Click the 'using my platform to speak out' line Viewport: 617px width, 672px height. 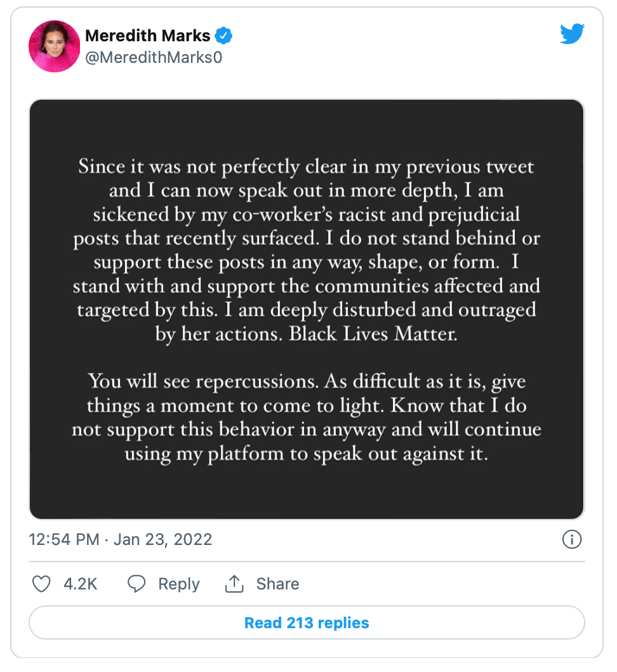pyautogui.click(x=306, y=454)
